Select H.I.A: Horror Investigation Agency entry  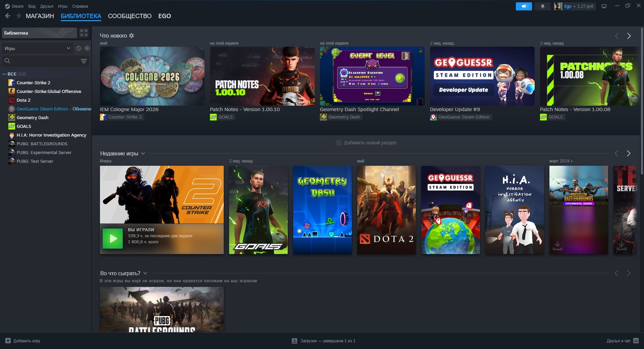click(51, 135)
